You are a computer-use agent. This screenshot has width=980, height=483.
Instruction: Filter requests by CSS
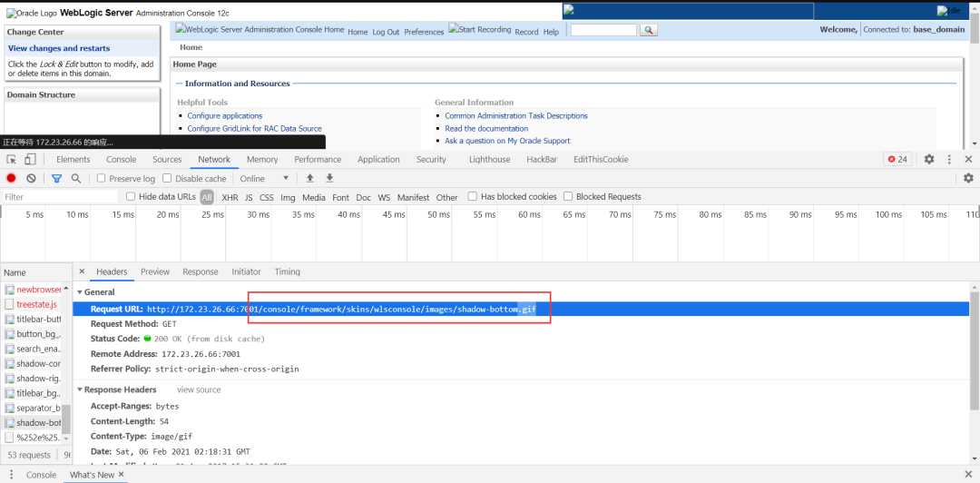pos(267,198)
